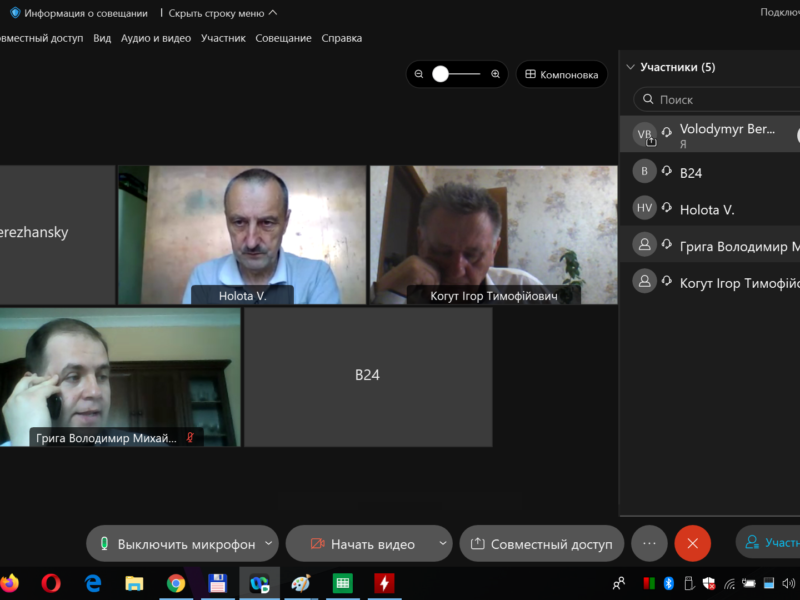The width and height of the screenshot is (800, 600).
Task: Click the zoom out magnifier icon
Action: point(419,74)
